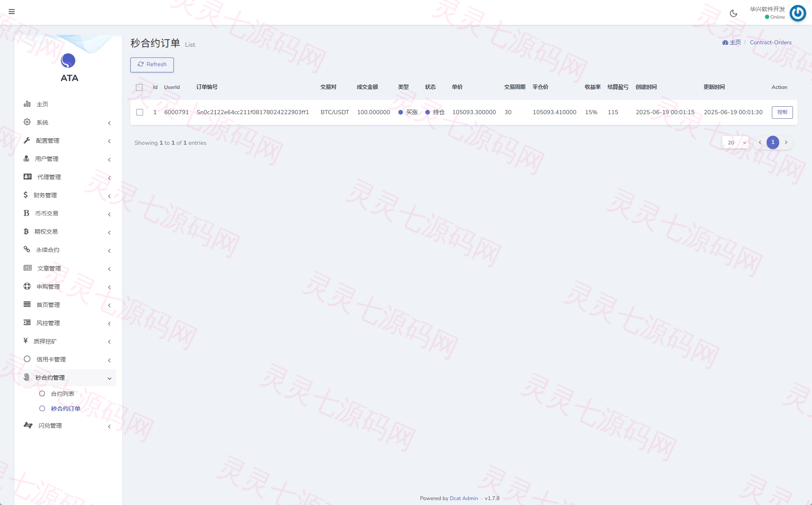Check the row checkbox for order 6000791

click(140, 112)
